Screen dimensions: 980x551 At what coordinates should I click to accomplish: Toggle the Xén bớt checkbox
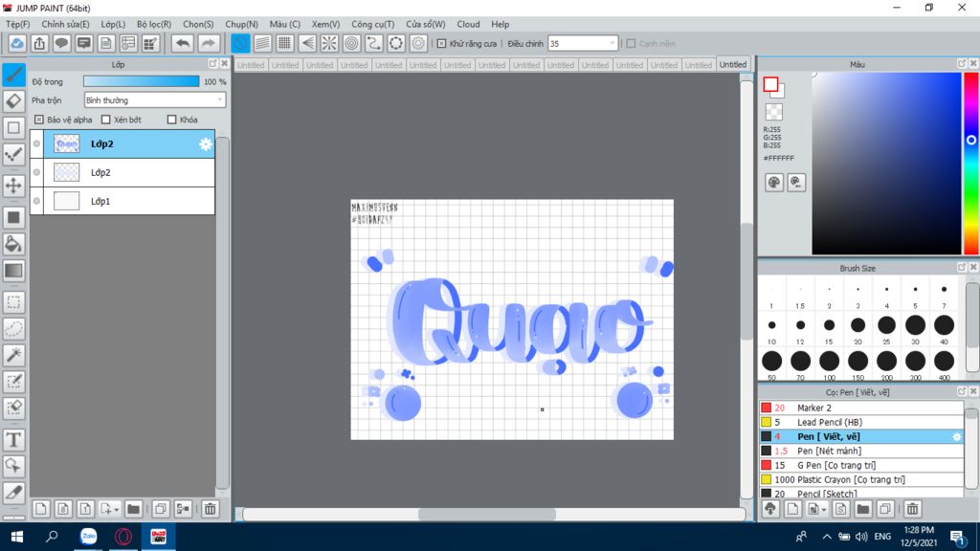click(105, 120)
